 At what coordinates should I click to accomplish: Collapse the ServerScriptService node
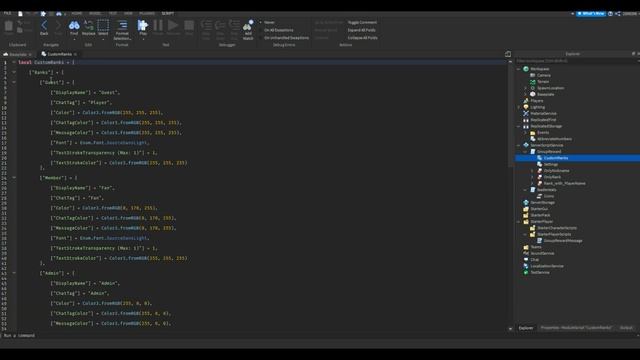pos(519,145)
